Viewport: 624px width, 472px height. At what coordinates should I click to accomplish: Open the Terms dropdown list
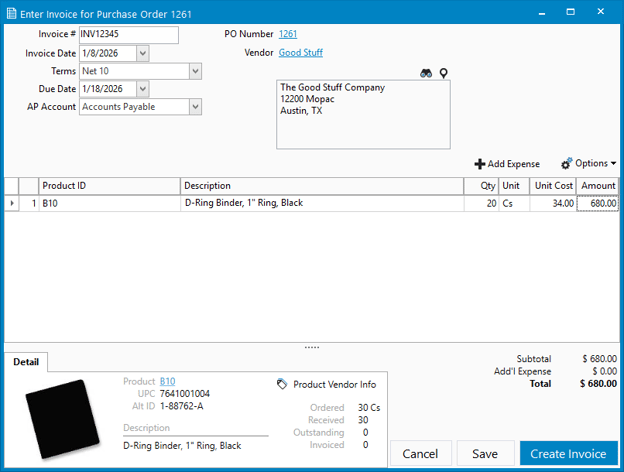click(195, 71)
